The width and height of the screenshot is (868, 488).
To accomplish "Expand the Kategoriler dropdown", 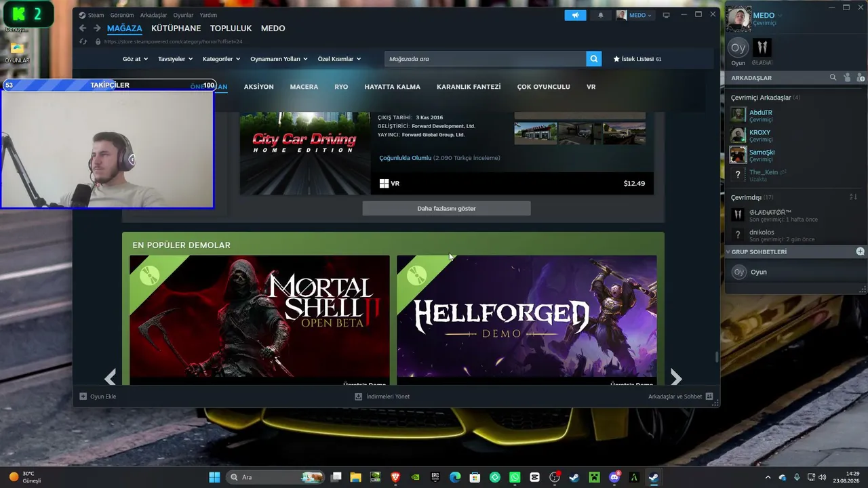I will 221,59.
